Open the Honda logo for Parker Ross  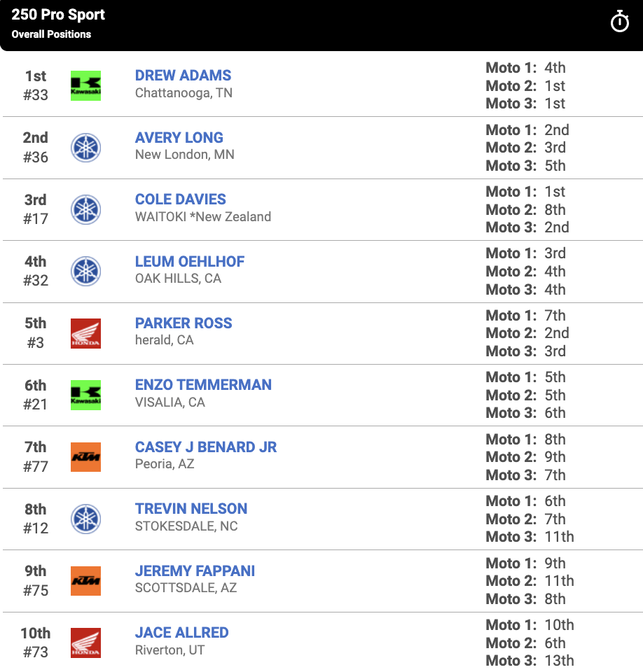point(85,333)
